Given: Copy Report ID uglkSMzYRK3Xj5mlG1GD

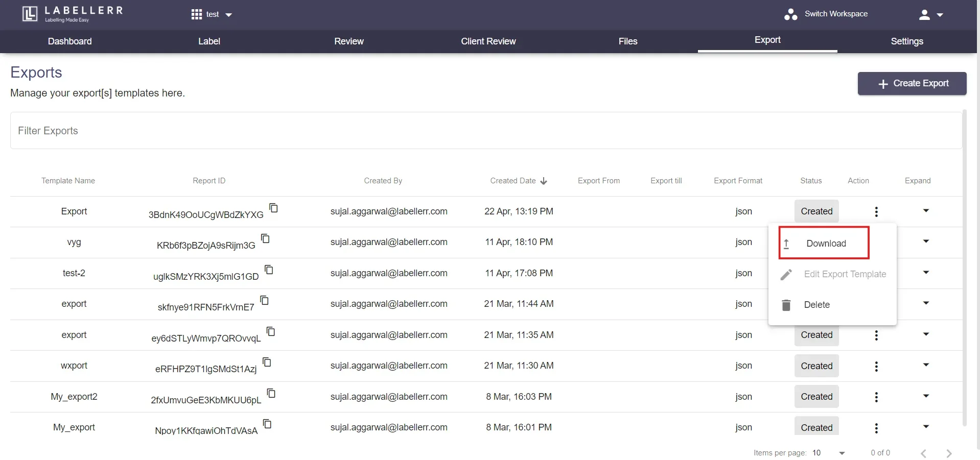Looking at the screenshot, I should 269,270.
